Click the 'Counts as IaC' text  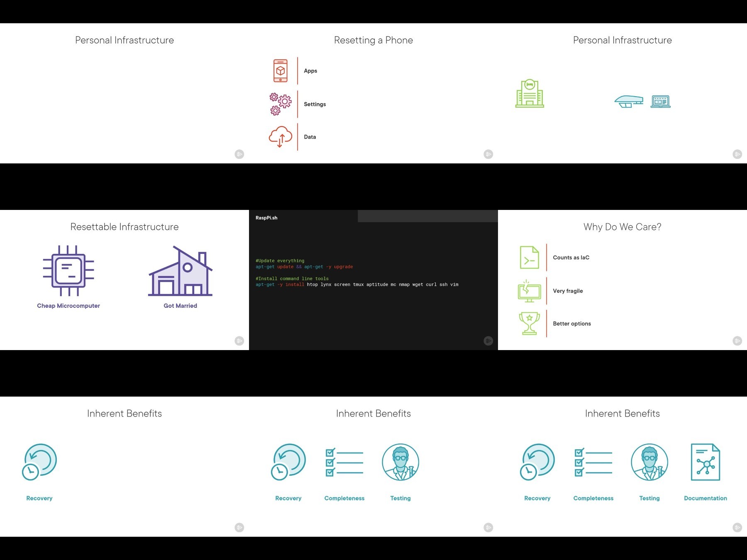571,258
